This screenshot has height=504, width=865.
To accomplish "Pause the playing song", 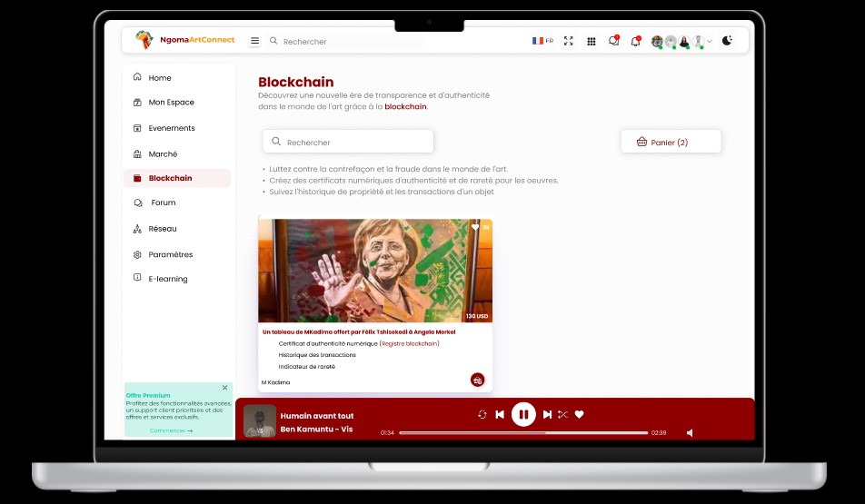I will coord(523,414).
